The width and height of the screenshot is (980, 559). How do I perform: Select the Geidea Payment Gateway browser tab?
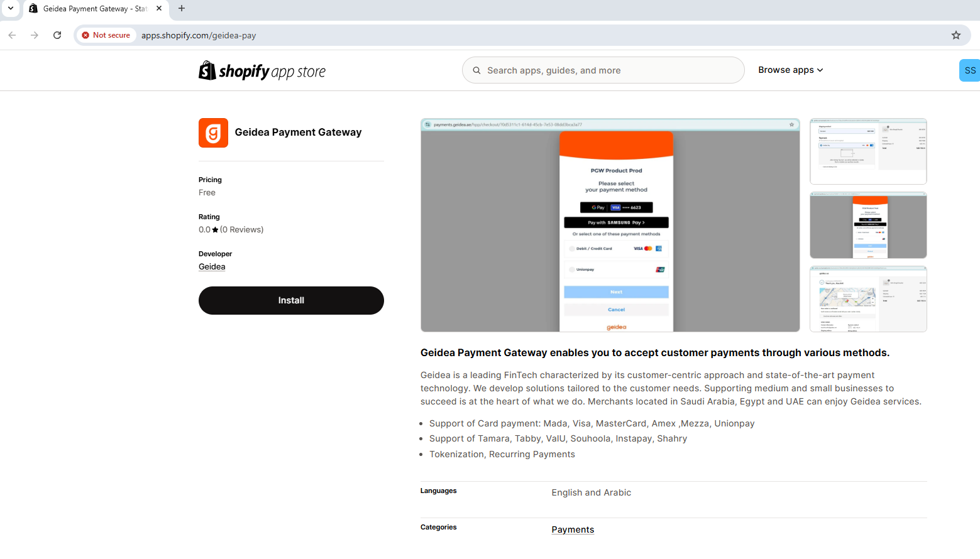[x=94, y=9]
